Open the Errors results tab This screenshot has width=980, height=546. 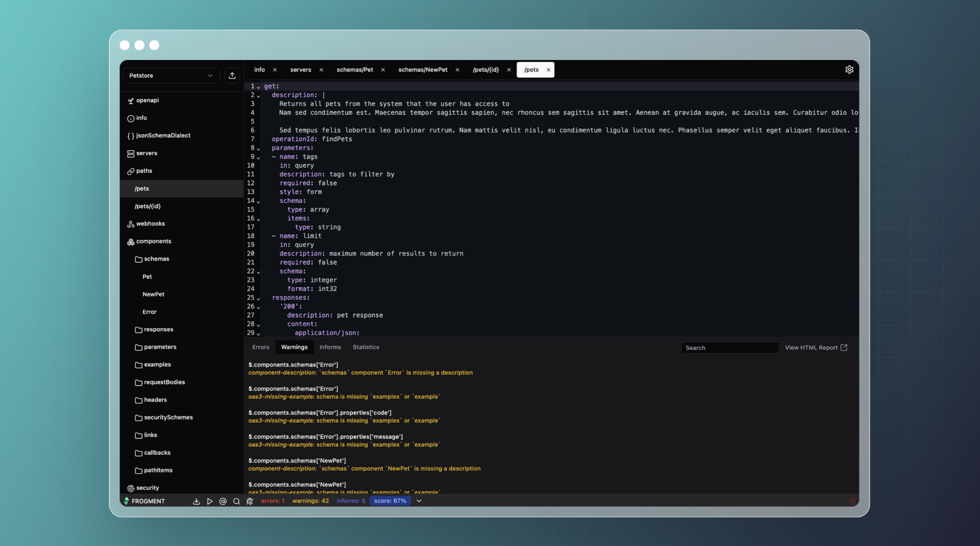pos(261,347)
